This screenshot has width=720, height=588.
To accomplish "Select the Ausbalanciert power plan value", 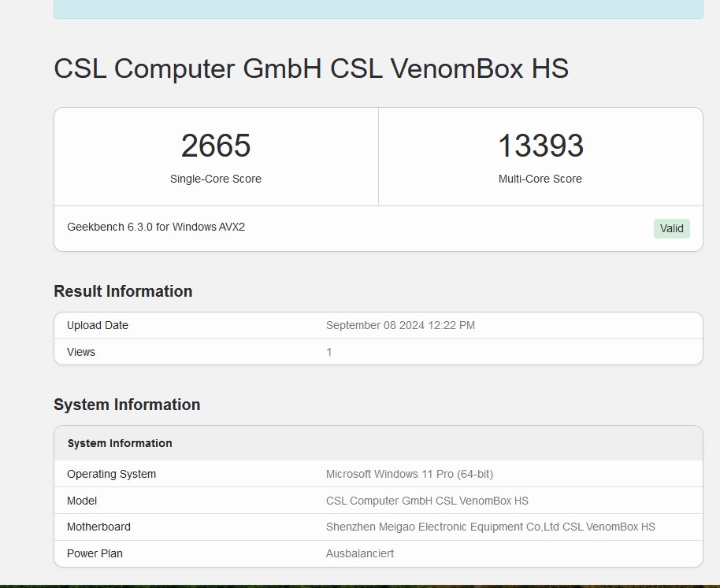I will (x=360, y=553).
